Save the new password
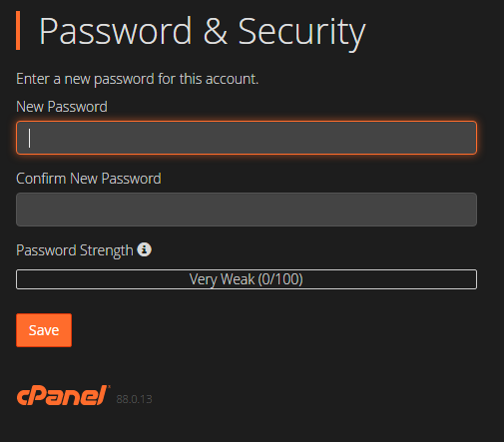 tap(44, 330)
